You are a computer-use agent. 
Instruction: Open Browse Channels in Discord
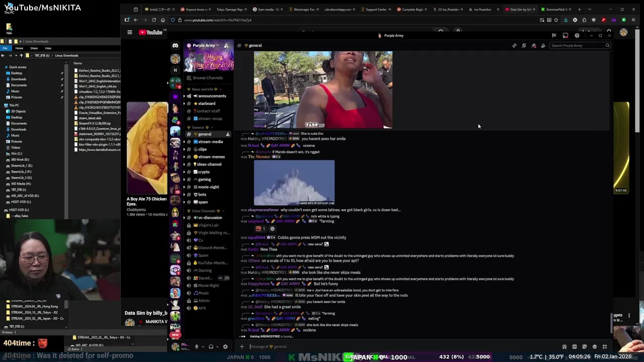(207, 78)
